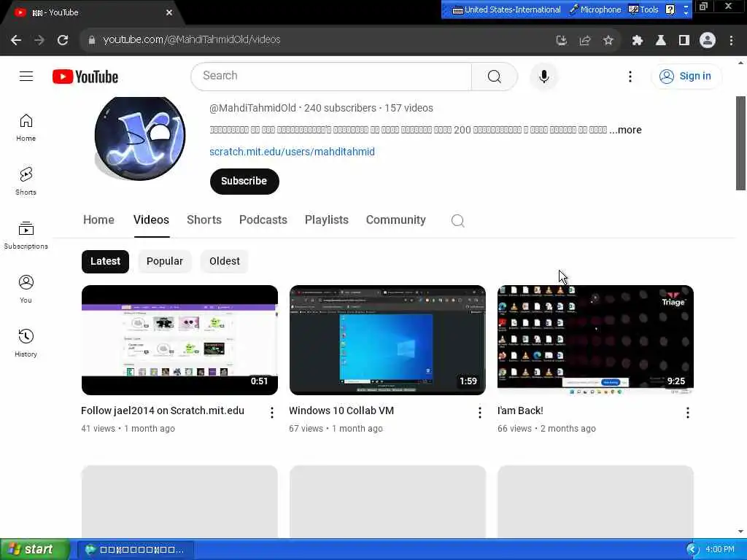Click the 4:00 PM taskbar clock
The height and width of the screenshot is (560, 747).
click(x=720, y=550)
